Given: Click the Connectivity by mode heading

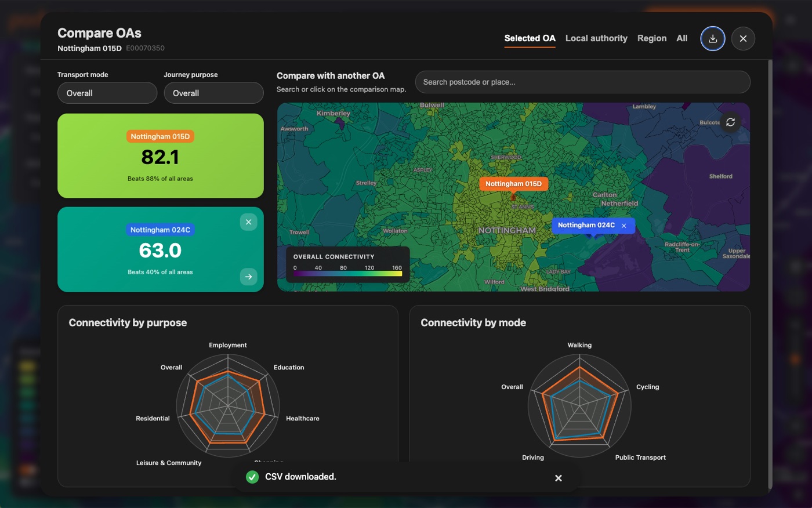Looking at the screenshot, I should (x=473, y=323).
